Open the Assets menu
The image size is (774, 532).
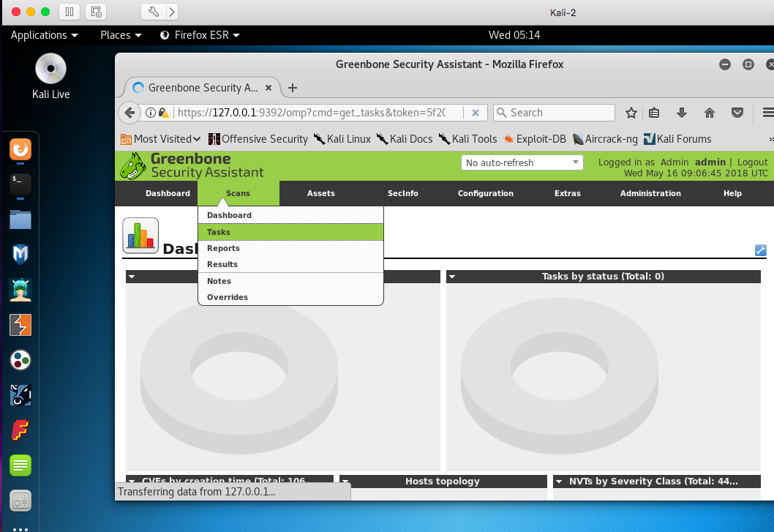coord(321,193)
